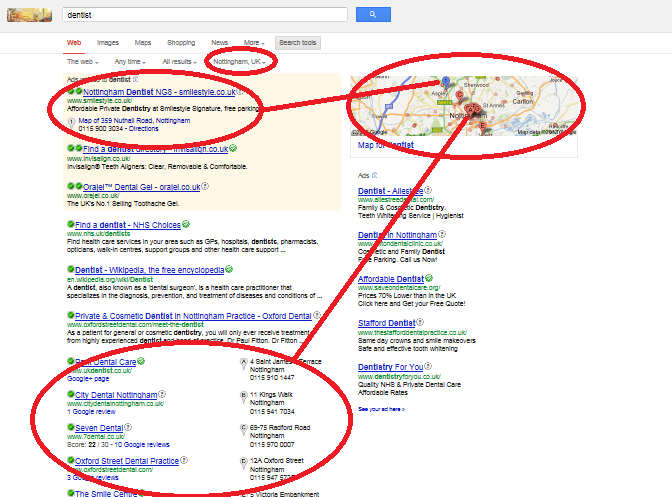Screen dimensions: 672x497
Task: Click map marker B next to 11 Kings Walk
Action: (x=244, y=397)
